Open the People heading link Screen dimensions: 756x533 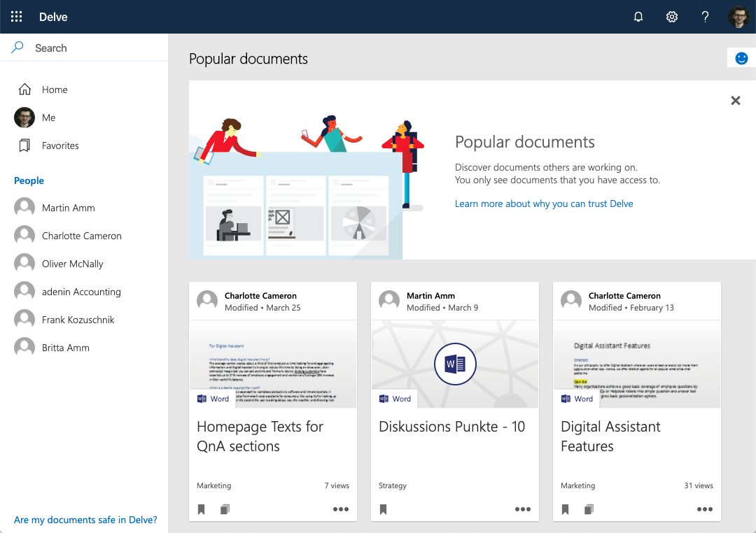point(29,180)
